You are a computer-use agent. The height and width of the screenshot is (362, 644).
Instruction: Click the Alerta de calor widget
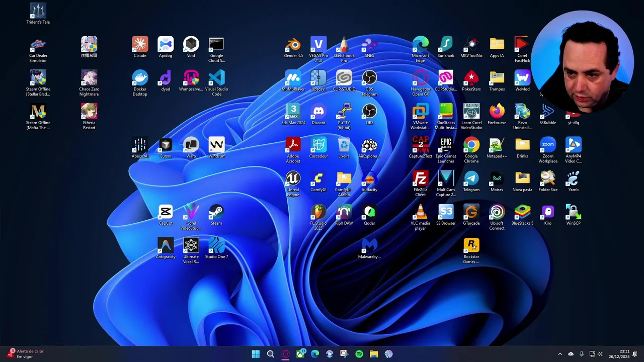26,354
